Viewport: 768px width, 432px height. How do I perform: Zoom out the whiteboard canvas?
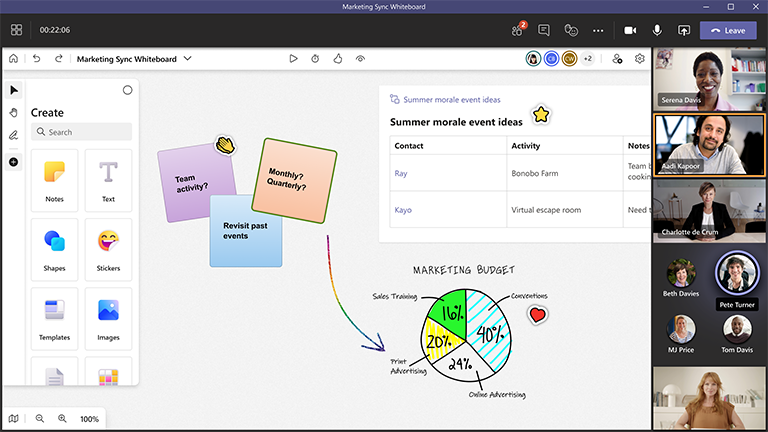(x=40, y=419)
